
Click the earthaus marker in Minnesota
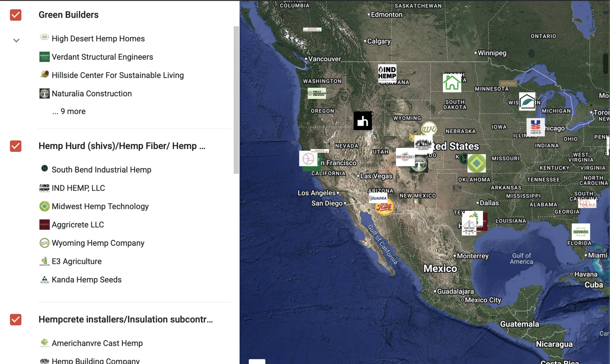(x=508, y=83)
